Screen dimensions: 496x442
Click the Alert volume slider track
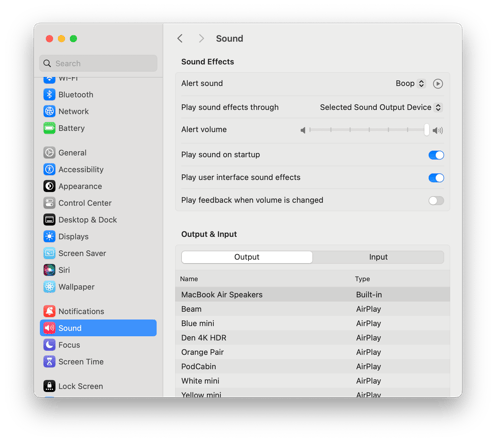click(x=368, y=130)
